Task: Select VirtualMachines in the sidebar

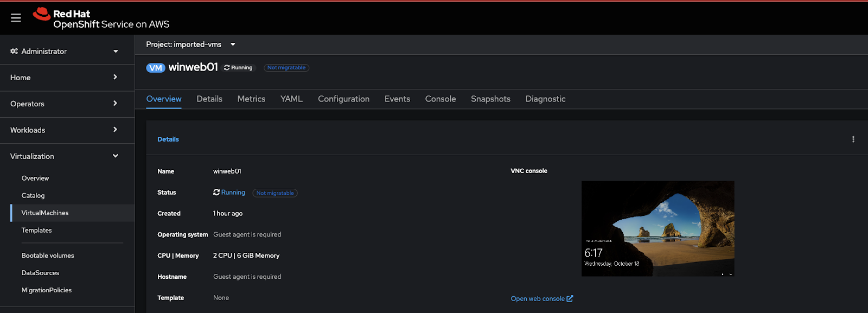Action: pos(45,213)
